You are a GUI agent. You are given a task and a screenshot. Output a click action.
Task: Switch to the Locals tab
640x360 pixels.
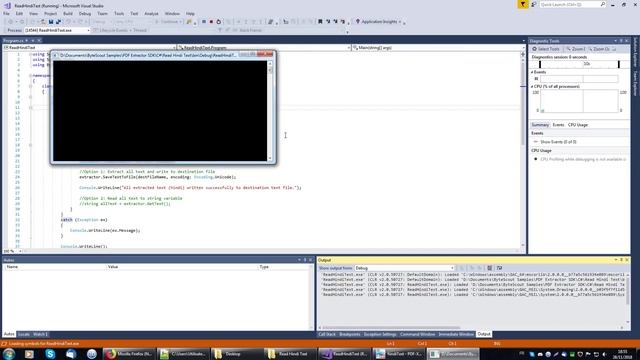[x=24, y=334]
